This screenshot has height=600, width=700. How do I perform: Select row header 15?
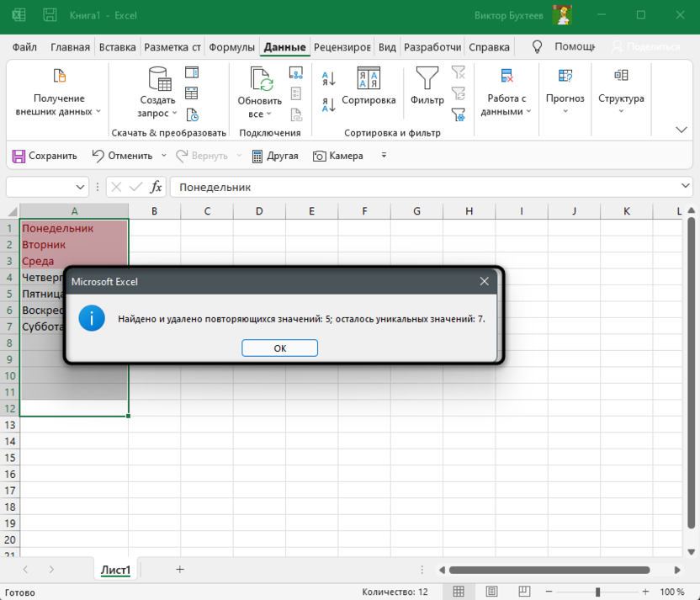pos(10,458)
